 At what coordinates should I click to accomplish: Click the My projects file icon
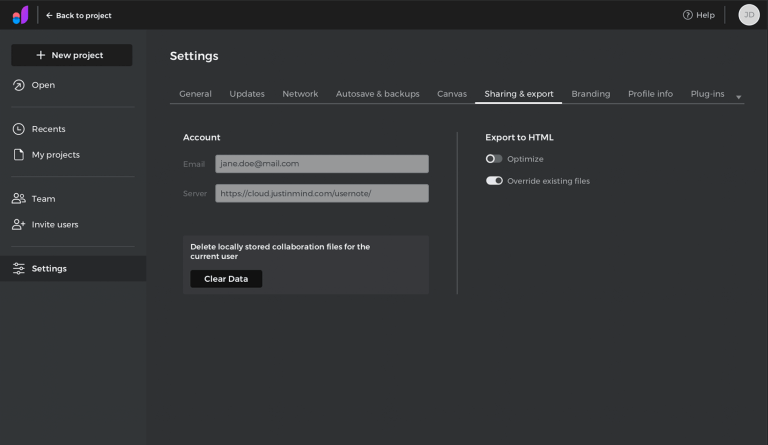(19, 155)
